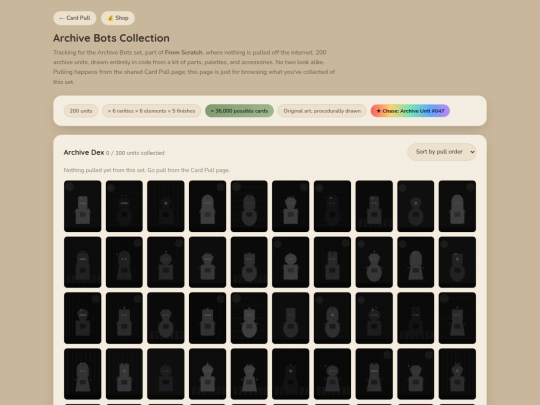540x405 pixels.
Task: Select seventh locked card in second row
Action: click(332, 262)
